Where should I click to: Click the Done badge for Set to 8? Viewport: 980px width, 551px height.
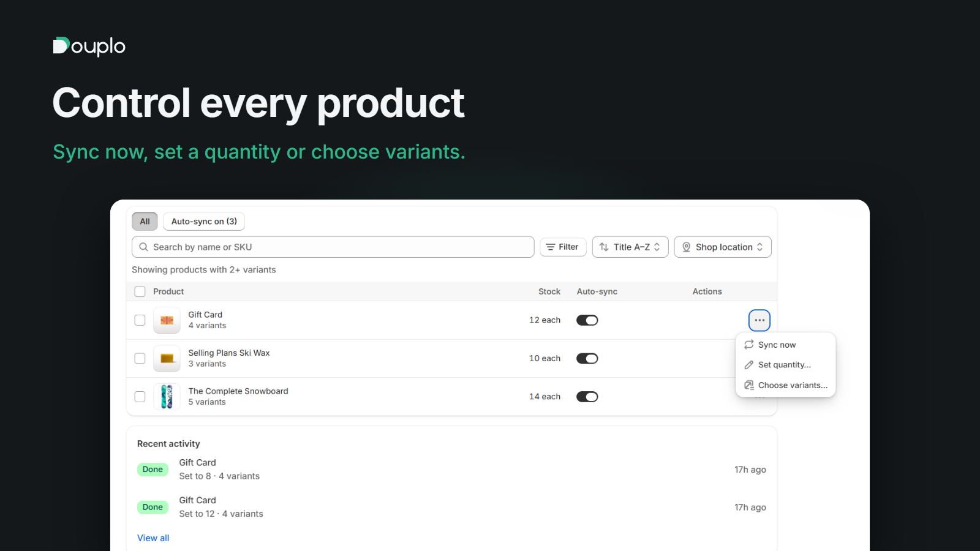click(153, 470)
